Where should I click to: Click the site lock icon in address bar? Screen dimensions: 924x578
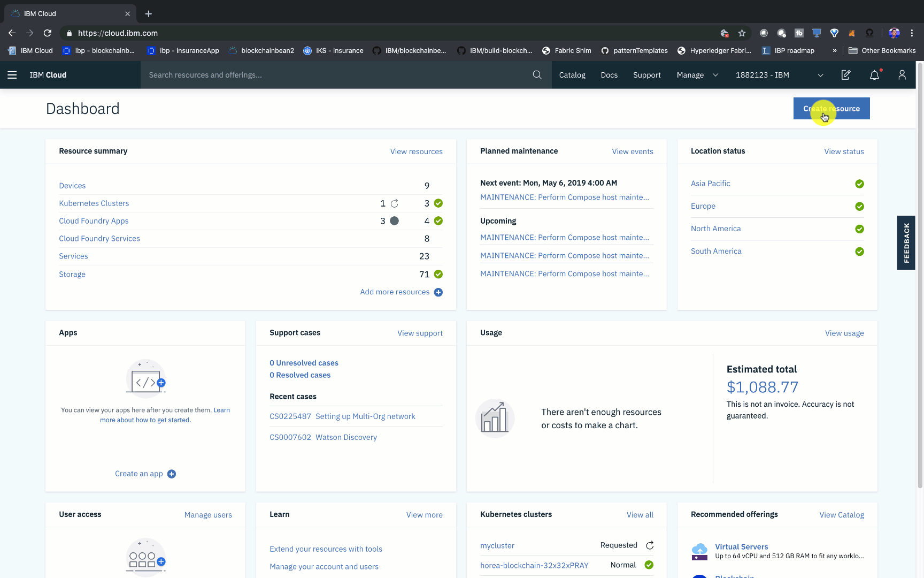[x=69, y=33]
